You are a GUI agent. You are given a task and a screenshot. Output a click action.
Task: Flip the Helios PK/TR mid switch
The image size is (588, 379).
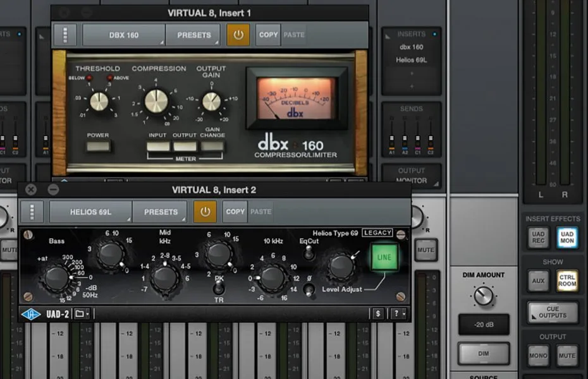coord(219,289)
